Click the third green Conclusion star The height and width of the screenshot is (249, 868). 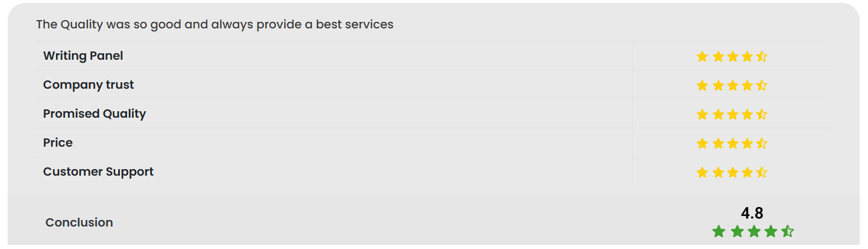pos(753,231)
